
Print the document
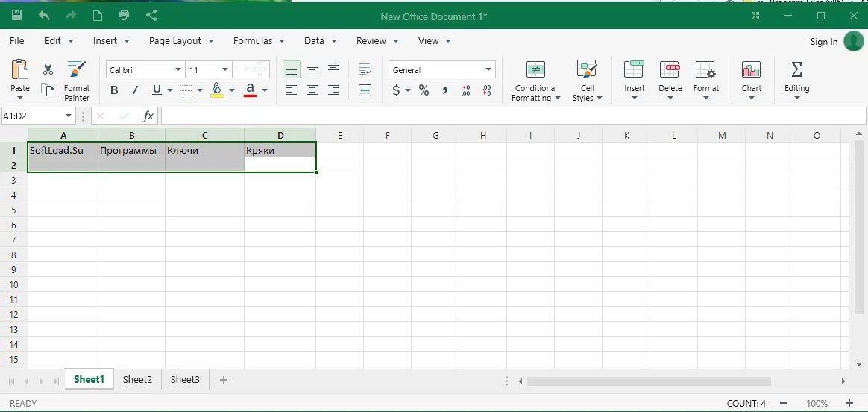(x=125, y=16)
